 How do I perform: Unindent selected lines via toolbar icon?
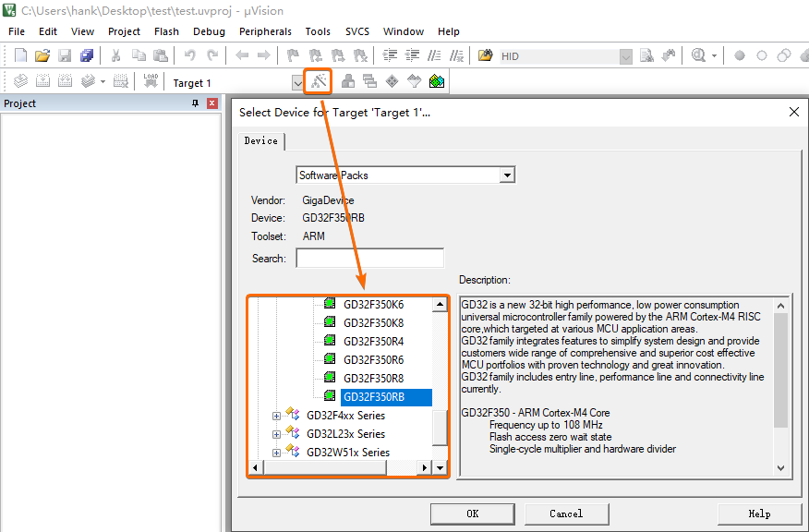point(412,55)
